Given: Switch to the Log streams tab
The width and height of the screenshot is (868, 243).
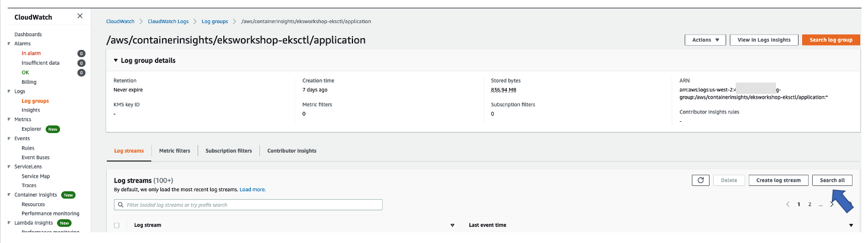Looking at the screenshot, I should 129,151.
